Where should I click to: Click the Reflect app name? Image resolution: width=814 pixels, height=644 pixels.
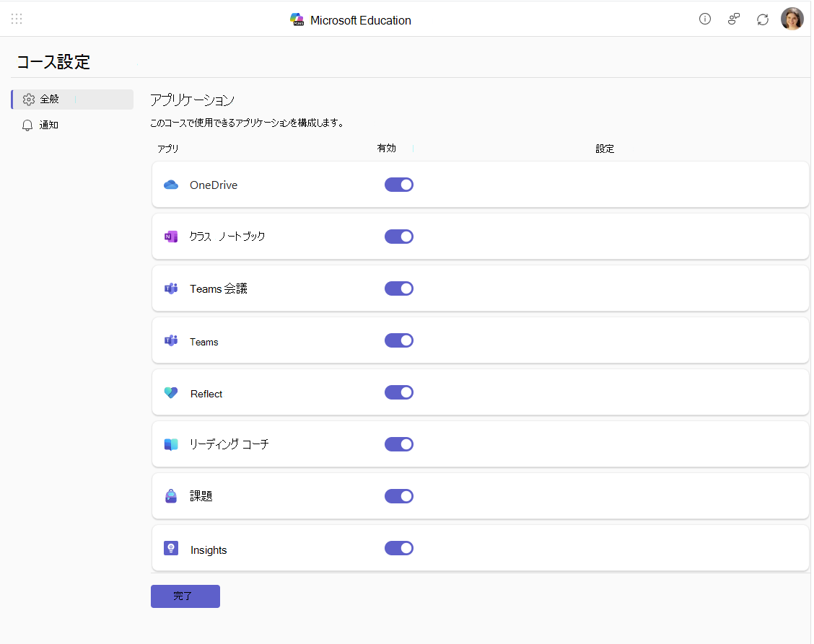pos(206,394)
